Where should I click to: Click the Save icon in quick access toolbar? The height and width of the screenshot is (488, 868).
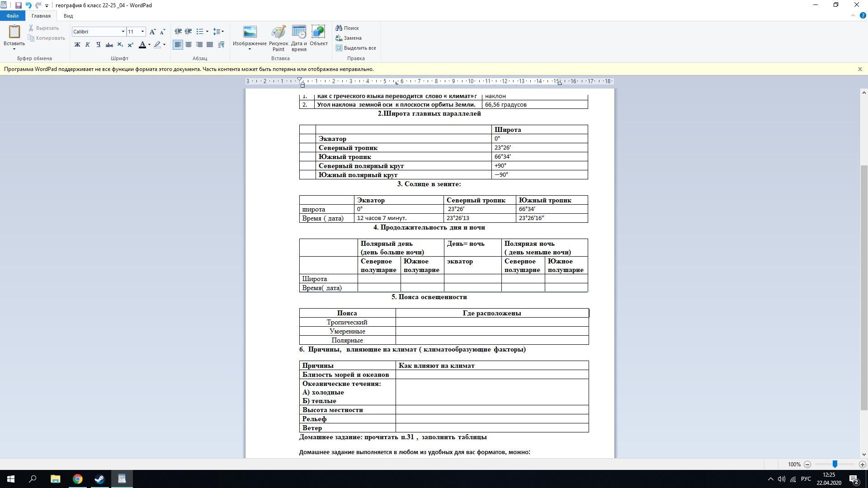[x=18, y=5]
